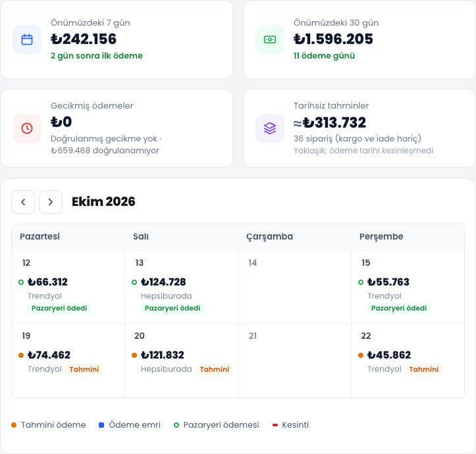Select empty calendar day 14
Screen dimensions: 476x454
[x=294, y=286]
